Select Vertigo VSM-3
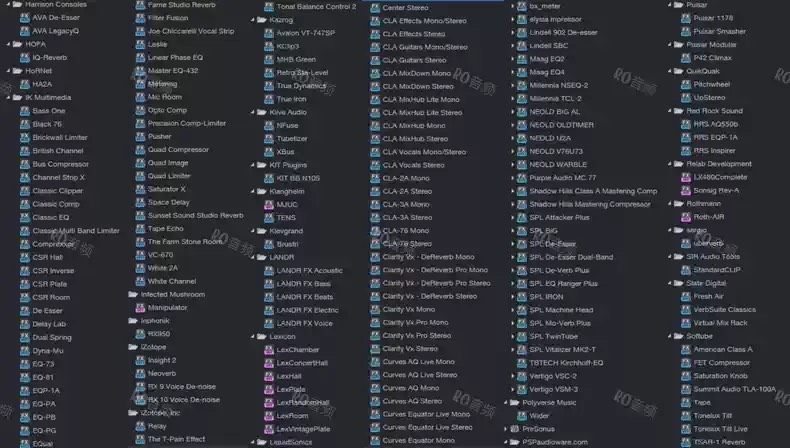 tap(554, 389)
